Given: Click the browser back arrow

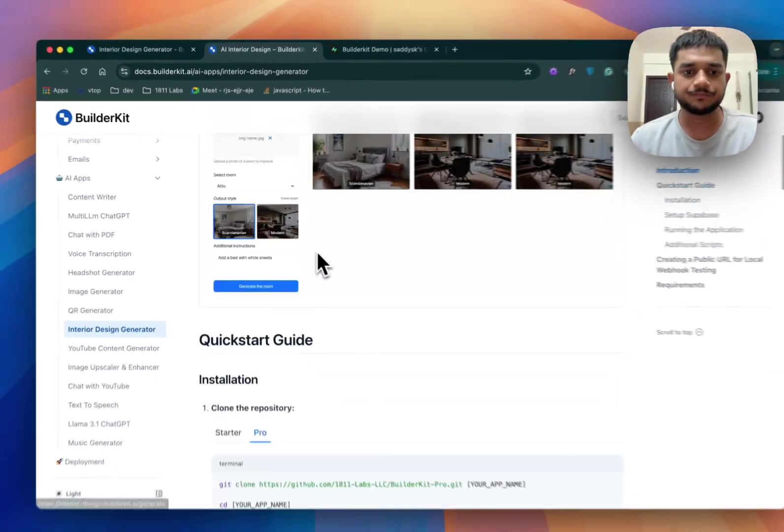Looking at the screenshot, I should click(47, 71).
